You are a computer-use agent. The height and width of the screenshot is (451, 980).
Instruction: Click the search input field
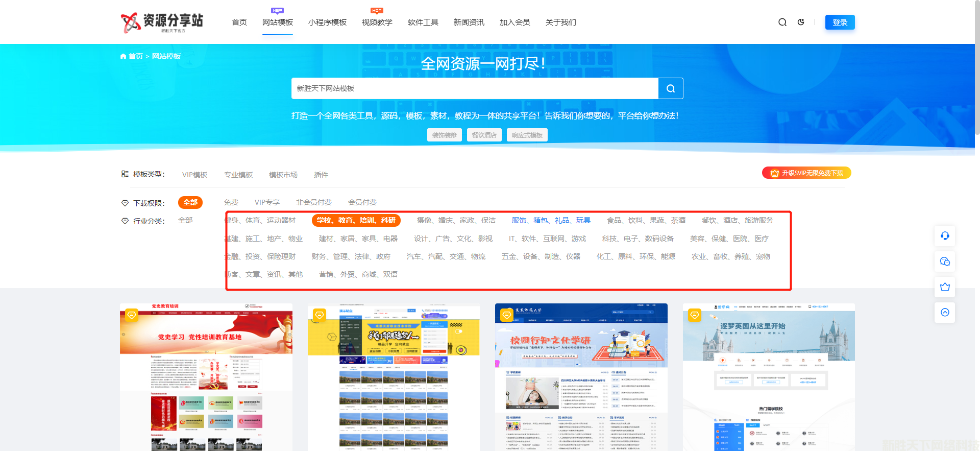coord(475,88)
